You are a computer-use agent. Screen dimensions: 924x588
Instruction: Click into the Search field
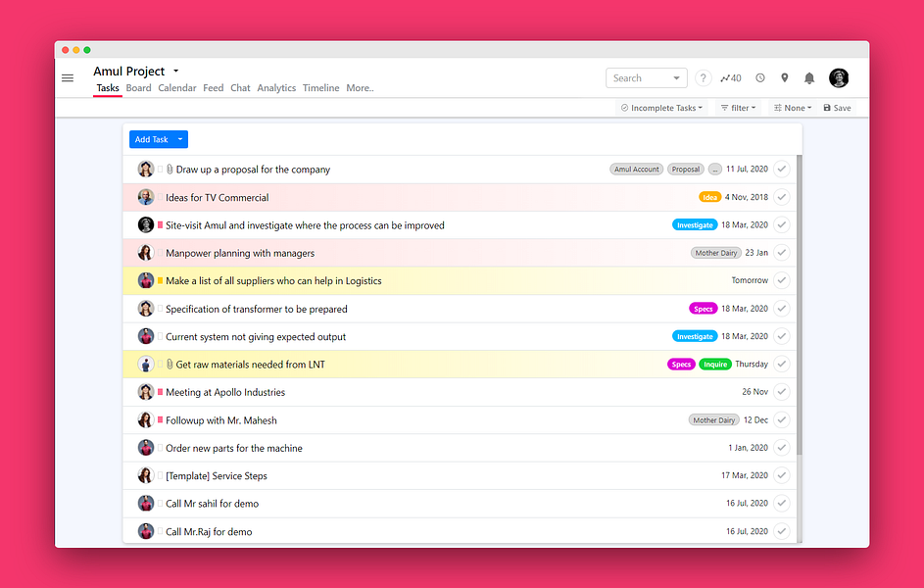click(x=640, y=77)
